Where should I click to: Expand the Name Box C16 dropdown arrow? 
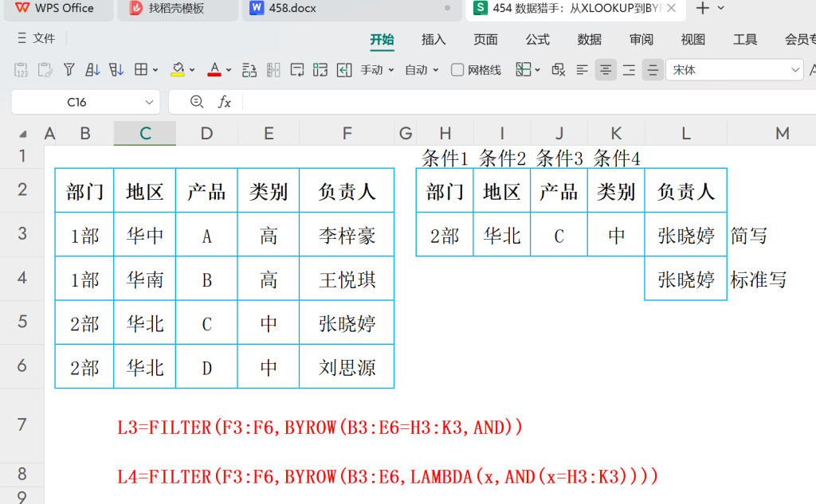click(149, 102)
